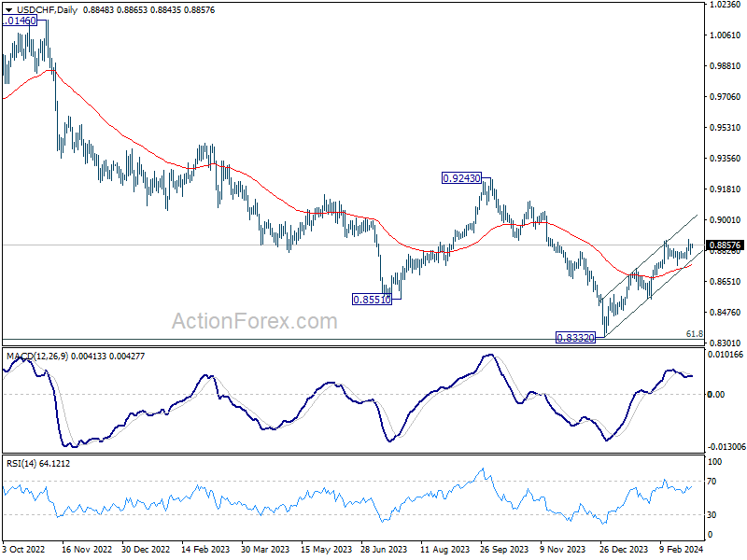
Task: Click the 14 Feb 2023 date marker
Action: click(205, 549)
